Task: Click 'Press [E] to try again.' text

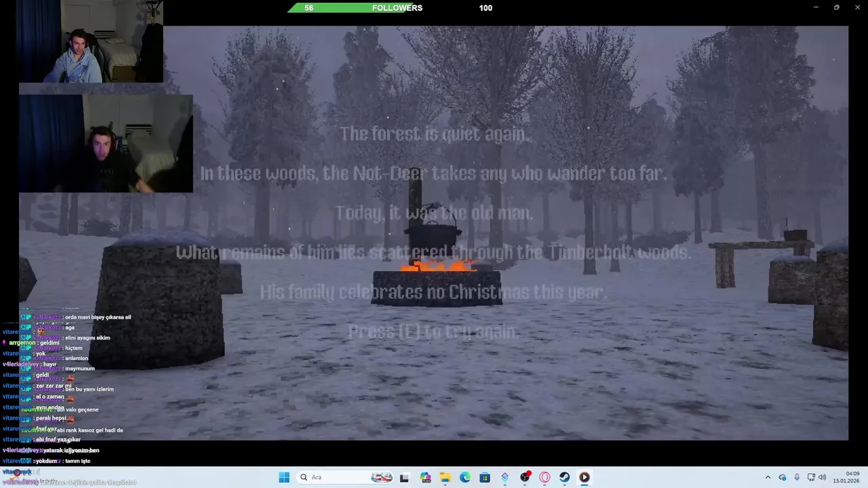Action: click(x=433, y=331)
